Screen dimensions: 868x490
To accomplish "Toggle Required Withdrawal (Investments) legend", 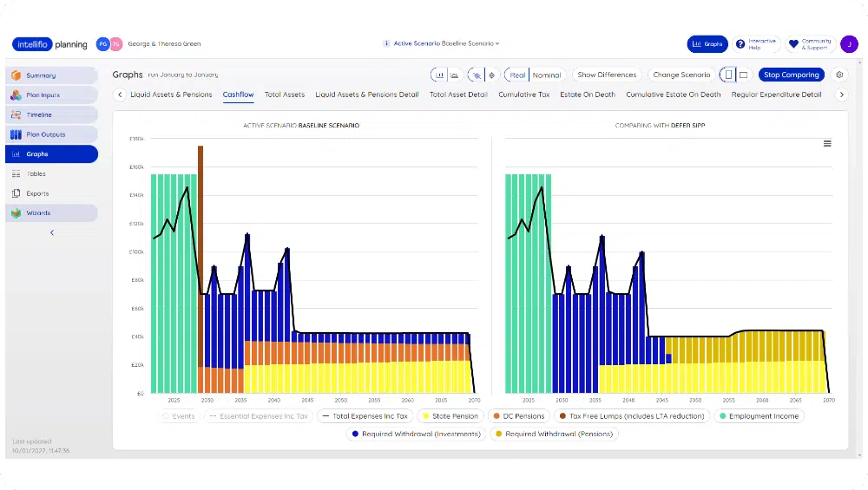I will tap(417, 434).
